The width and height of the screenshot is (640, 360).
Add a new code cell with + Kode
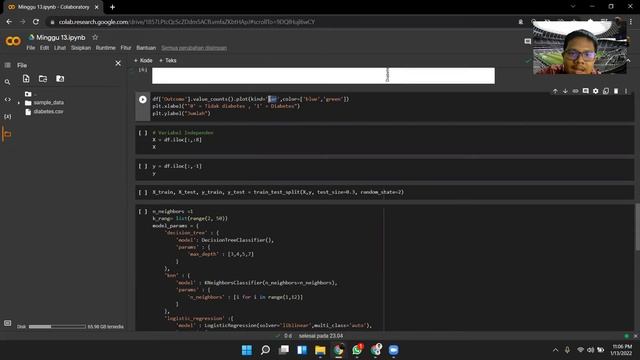pos(143,60)
